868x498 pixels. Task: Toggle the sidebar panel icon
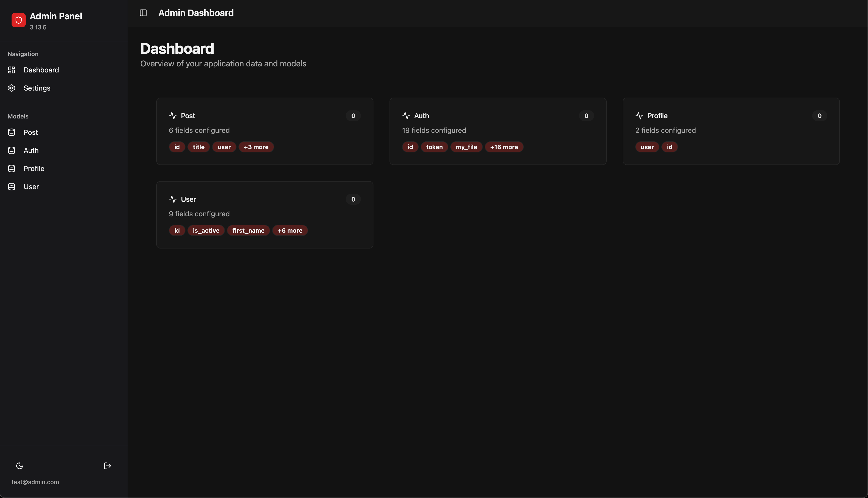pyautogui.click(x=143, y=13)
